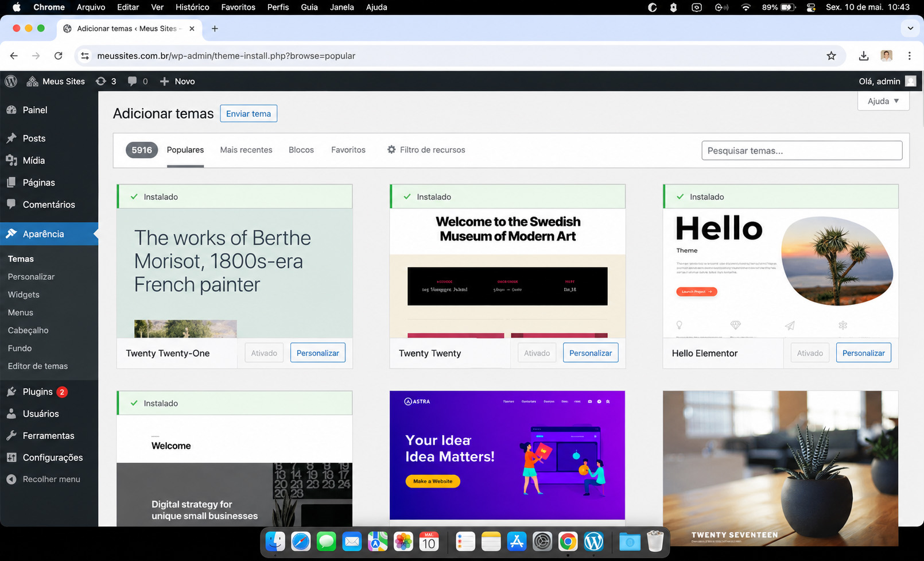Open the Hello Elementor theme preview image

(x=781, y=273)
